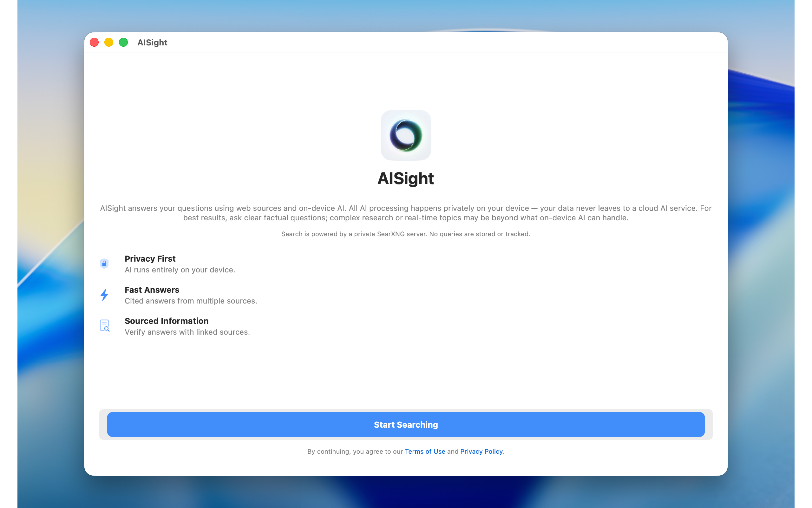
Task: Select the Sourced Information heading
Action: click(167, 321)
